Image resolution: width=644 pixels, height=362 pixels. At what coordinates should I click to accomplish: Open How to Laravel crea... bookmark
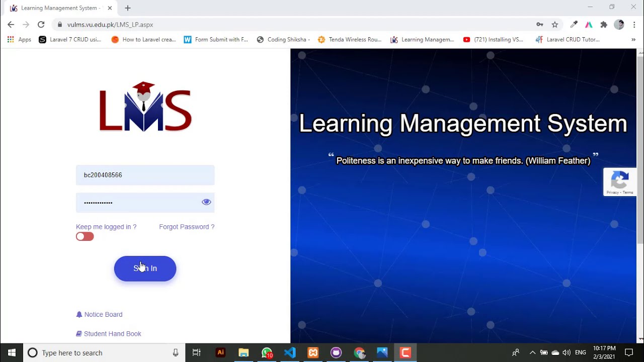click(x=143, y=40)
